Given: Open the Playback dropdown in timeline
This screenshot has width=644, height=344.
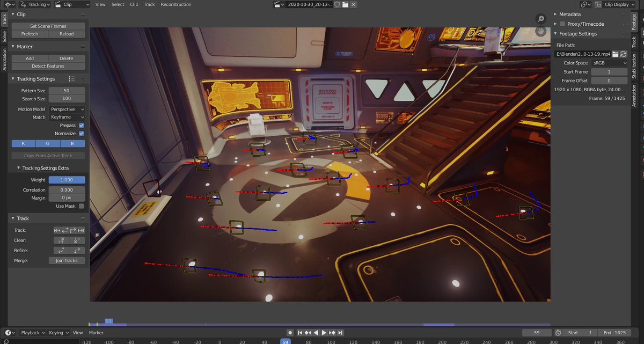Looking at the screenshot, I should coord(33,333).
